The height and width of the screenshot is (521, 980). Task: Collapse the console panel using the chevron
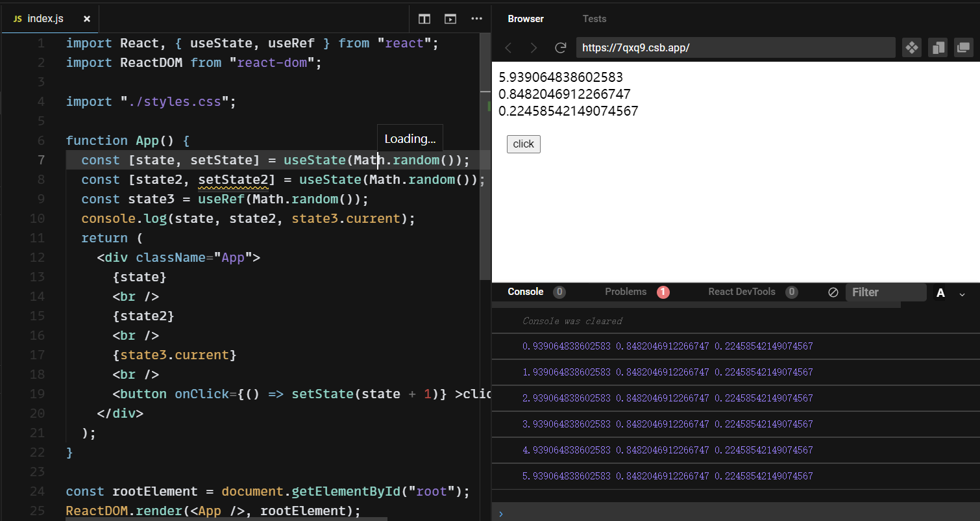pos(962,294)
